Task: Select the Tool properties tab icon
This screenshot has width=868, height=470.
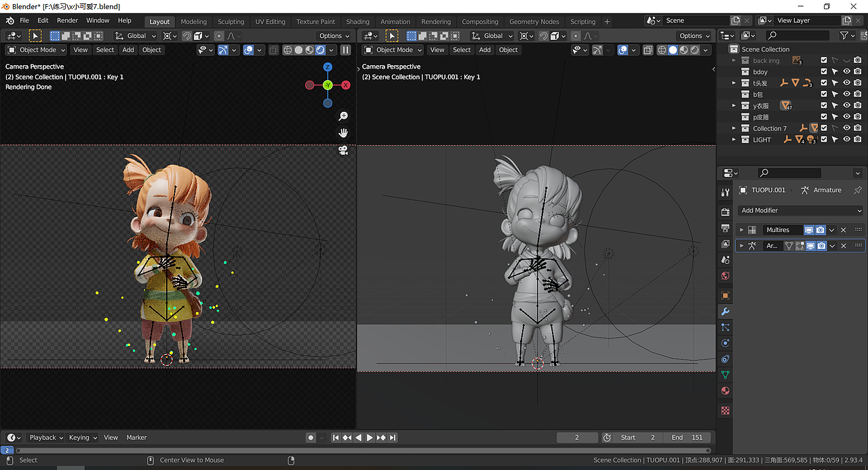Action: (725, 193)
